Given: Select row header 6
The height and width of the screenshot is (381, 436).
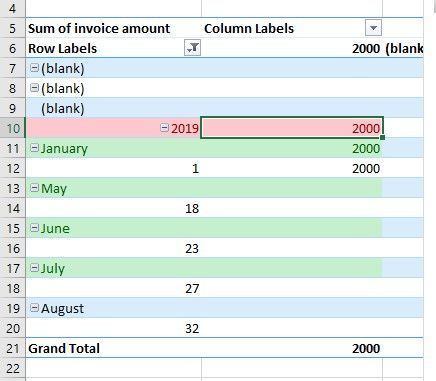Looking at the screenshot, I should point(12,48).
